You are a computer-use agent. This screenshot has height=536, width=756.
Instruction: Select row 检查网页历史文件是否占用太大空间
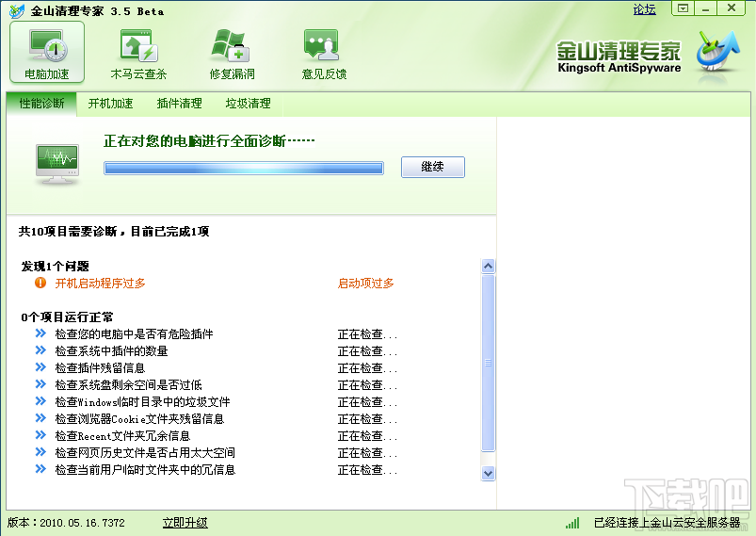216,452
